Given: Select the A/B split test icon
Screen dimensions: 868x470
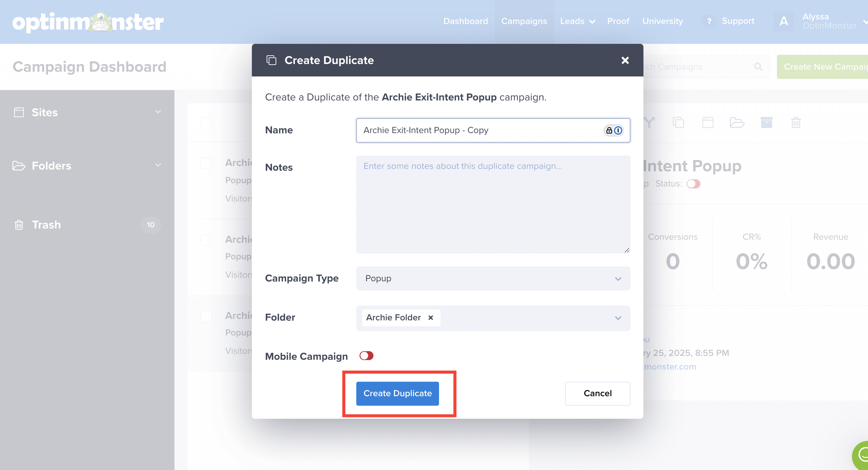Looking at the screenshot, I should pyautogui.click(x=649, y=122).
